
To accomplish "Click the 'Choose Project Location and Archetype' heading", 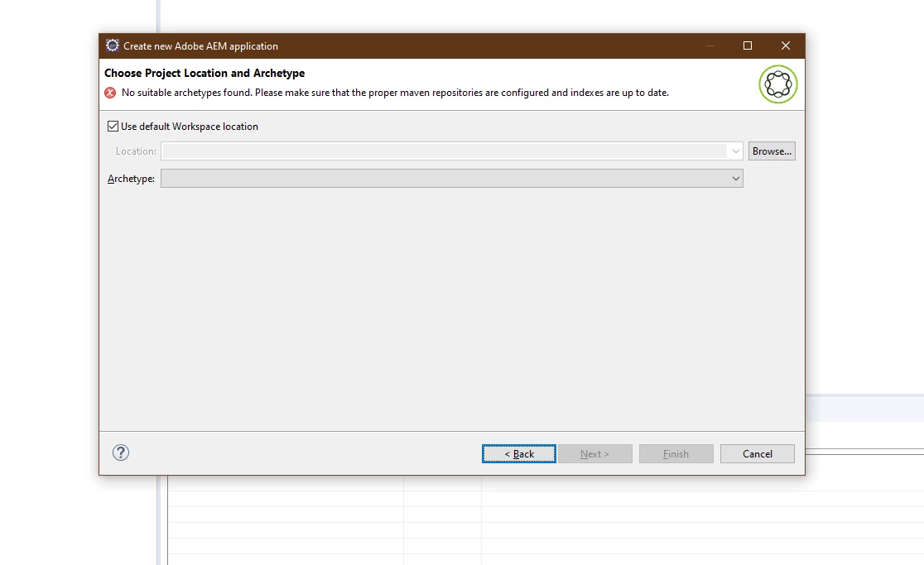I will tap(205, 73).
